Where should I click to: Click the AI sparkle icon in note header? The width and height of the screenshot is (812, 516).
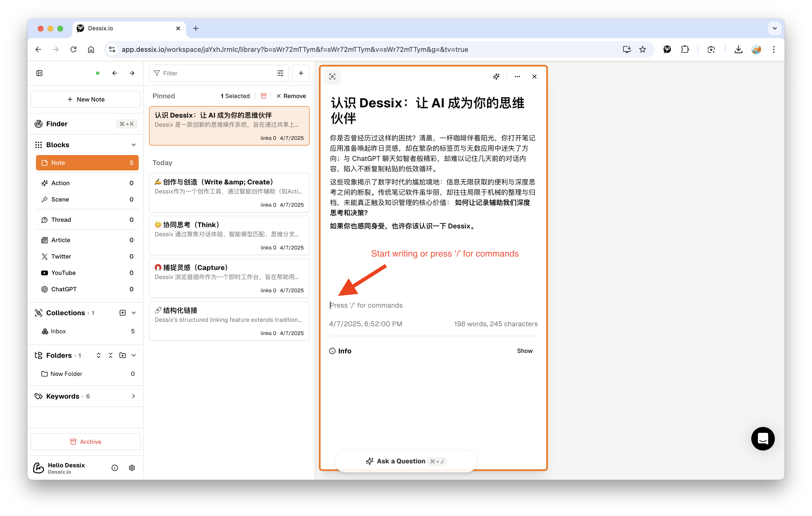pos(496,77)
